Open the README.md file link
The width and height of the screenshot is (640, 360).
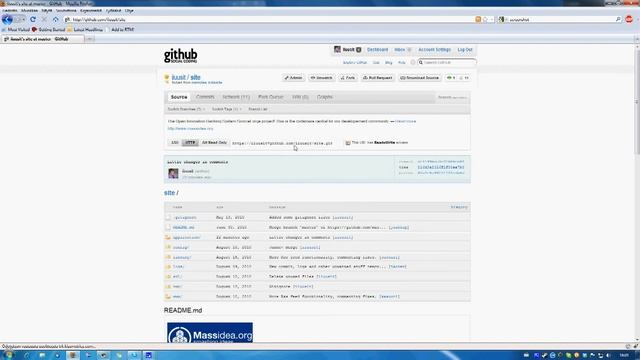(x=183, y=227)
